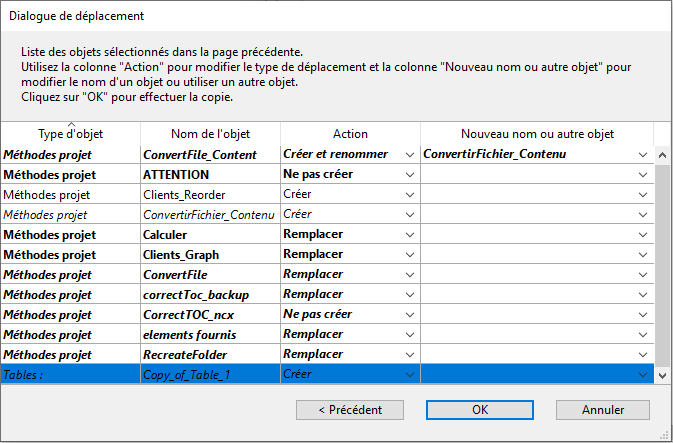This screenshot has height=443, width=673.
Task: Sort by Type d'objet column header
Action: point(70,134)
